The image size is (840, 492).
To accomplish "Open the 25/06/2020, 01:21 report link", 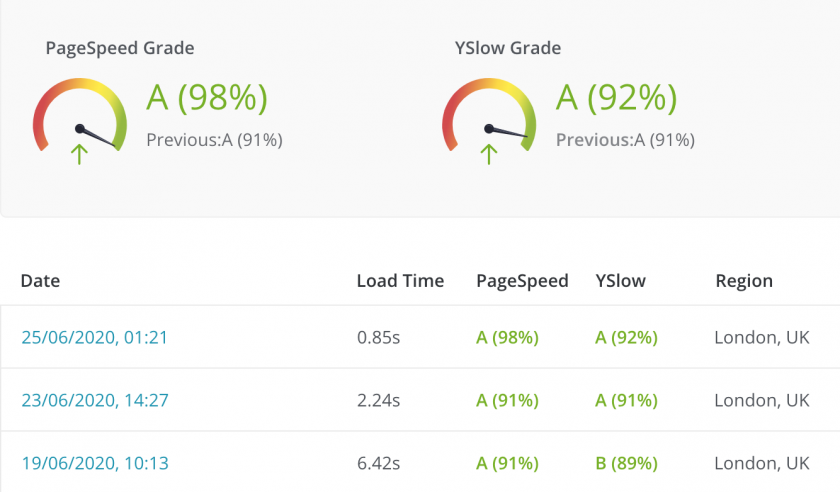I will 94,338.
